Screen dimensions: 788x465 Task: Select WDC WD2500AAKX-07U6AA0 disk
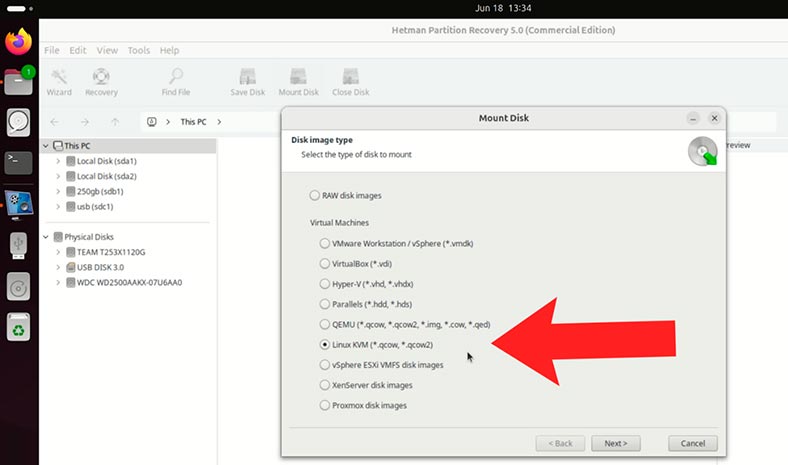pos(129,283)
